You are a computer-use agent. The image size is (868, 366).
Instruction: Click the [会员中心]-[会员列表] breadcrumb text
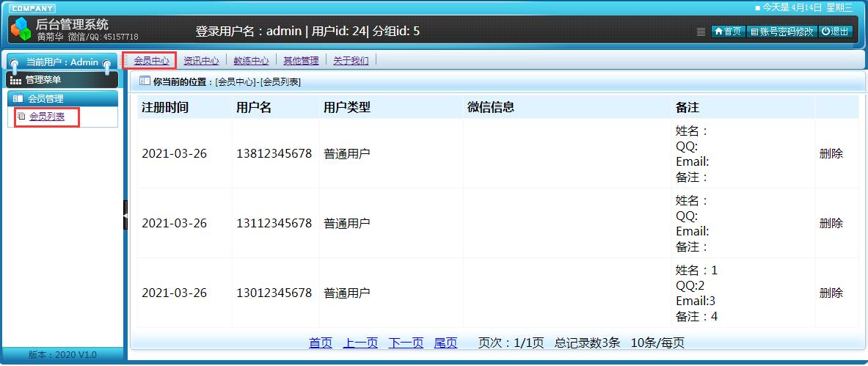coord(258,82)
